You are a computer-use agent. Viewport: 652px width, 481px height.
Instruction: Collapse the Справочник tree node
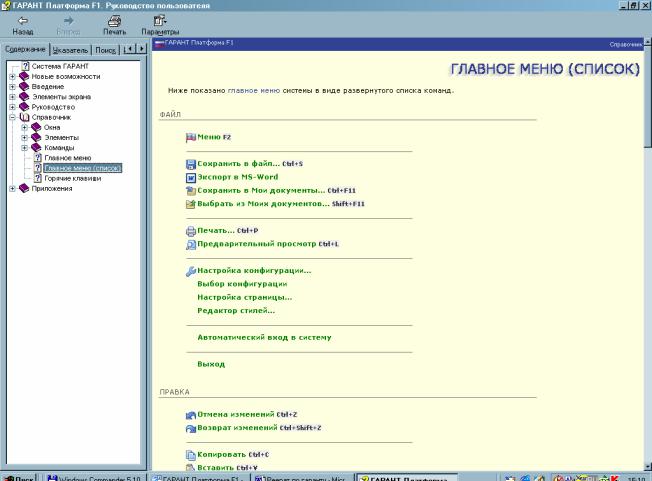click(x=12, y=117)
